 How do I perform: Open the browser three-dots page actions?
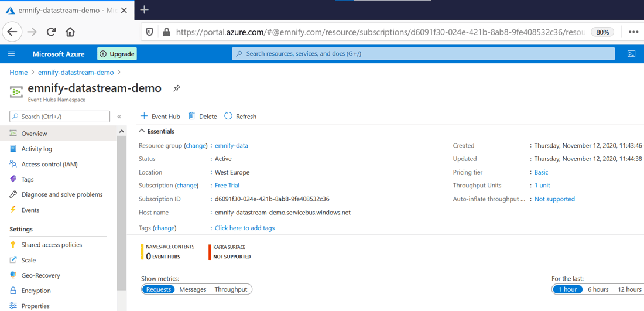[632, 32]
